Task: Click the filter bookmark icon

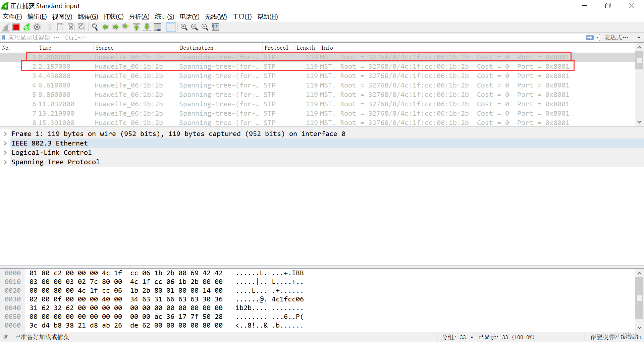Action: pyautogui.click(x=4, y=38)
